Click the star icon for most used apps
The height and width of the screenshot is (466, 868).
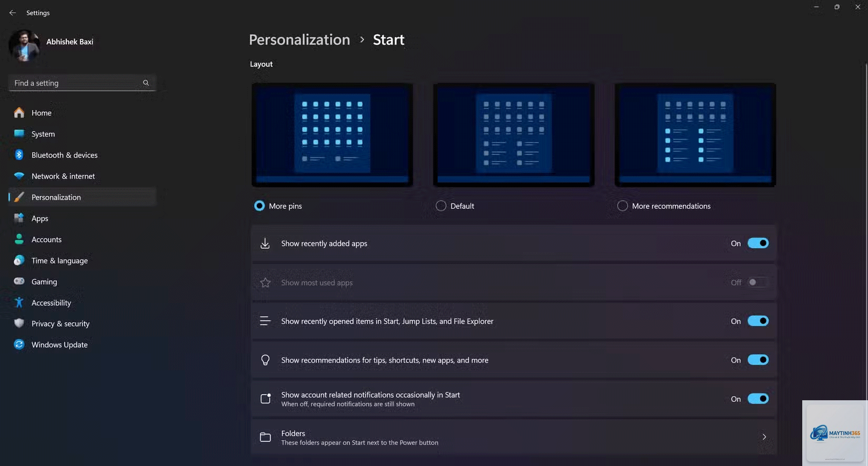265,282
